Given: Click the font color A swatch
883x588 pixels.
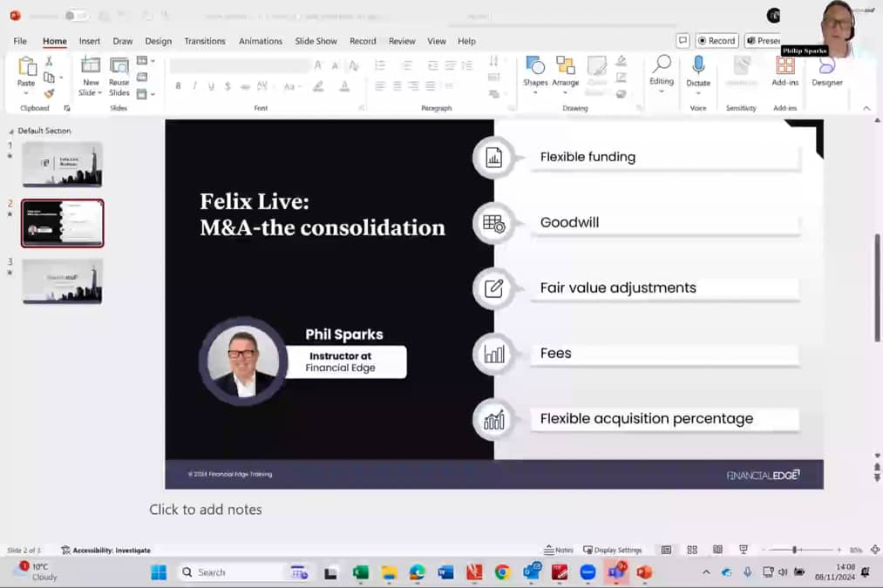Looking at the screenshot, I should click(x=344, y=86).
